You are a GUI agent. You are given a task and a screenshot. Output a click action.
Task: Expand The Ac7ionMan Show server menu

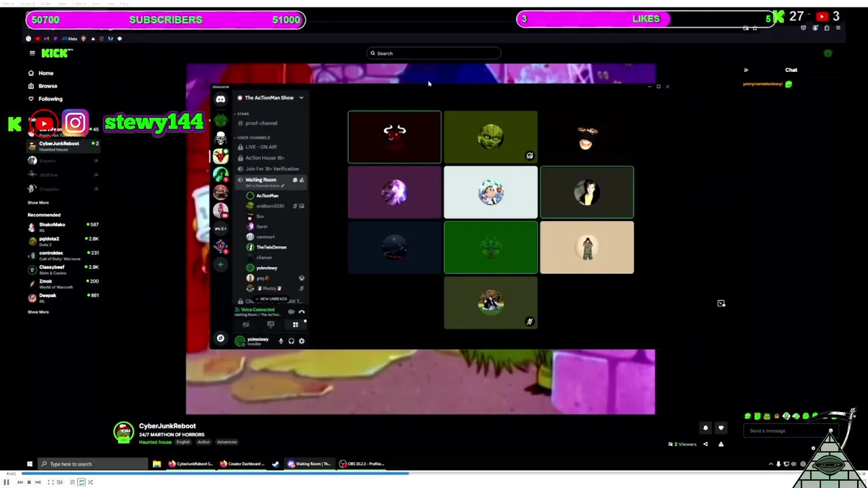[301, 98]
